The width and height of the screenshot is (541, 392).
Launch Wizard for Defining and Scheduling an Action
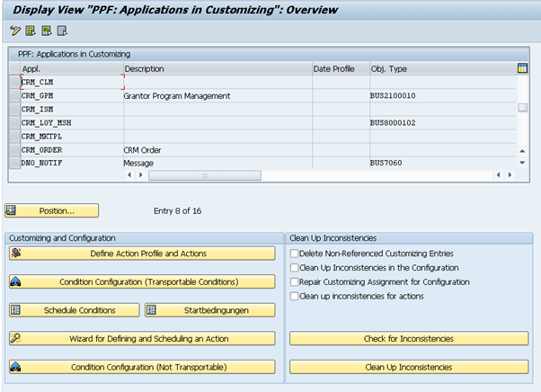coord(141,339)
